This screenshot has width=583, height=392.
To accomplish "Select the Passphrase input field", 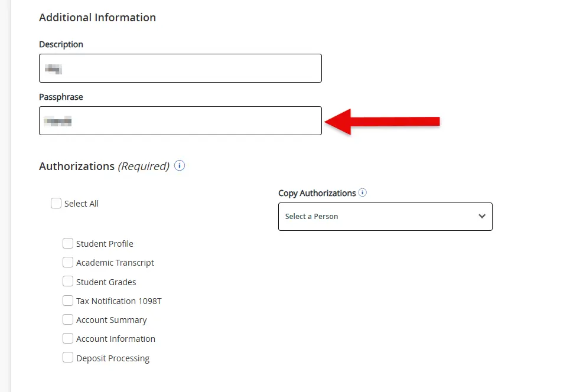I will coord(180,120).
